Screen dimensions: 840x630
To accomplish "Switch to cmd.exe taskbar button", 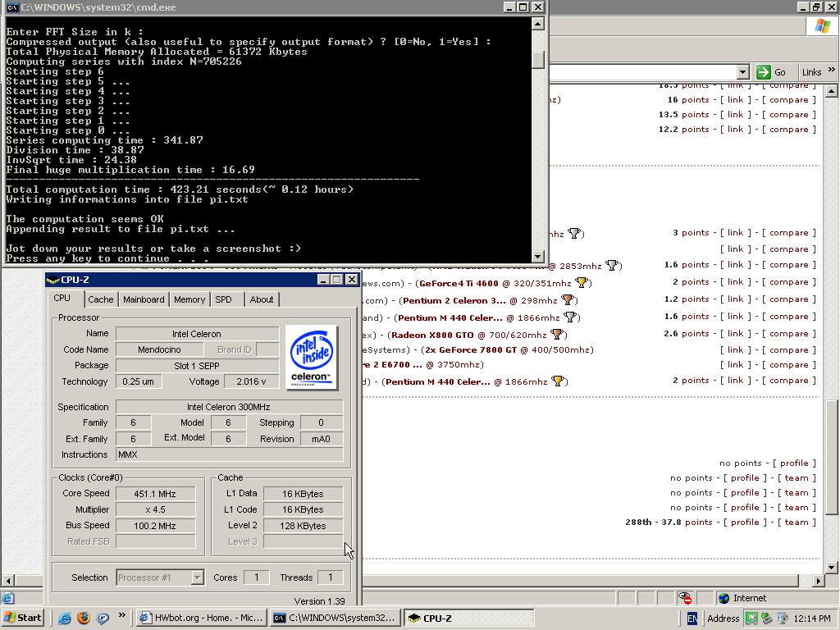I will point(336,618).
